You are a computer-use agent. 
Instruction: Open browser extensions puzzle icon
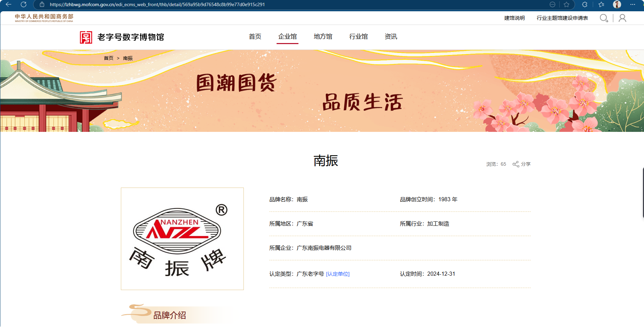[585, 4]
